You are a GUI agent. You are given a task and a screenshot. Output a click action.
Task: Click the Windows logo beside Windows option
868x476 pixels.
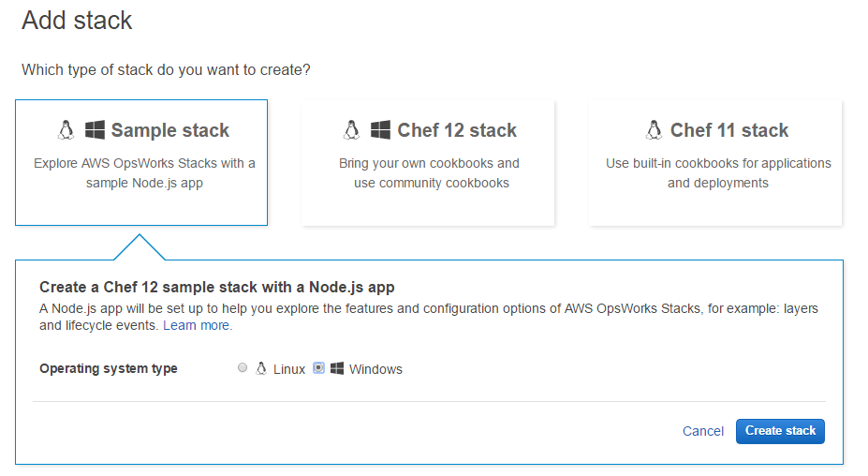(x=336, y=368)
